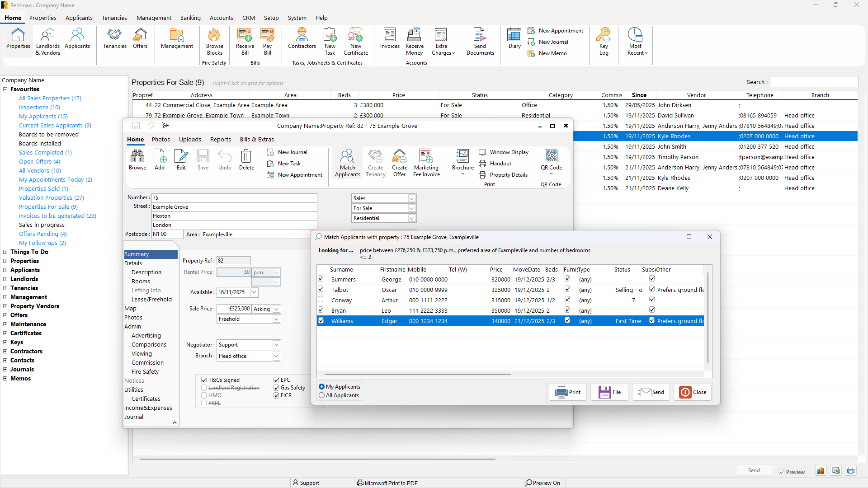Open the Asking price type dropdown
868x488 pixels.
pos(275,309)
